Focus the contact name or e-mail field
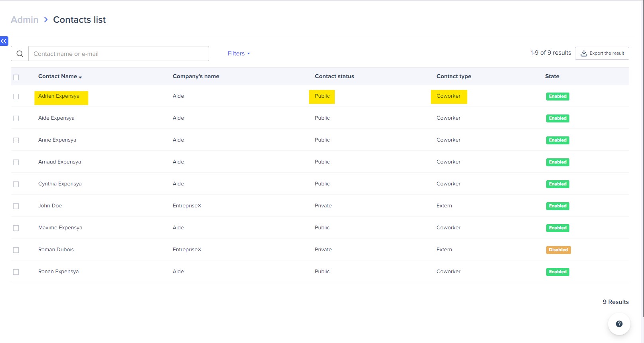 pyautogui.click(x=119, y=54)
